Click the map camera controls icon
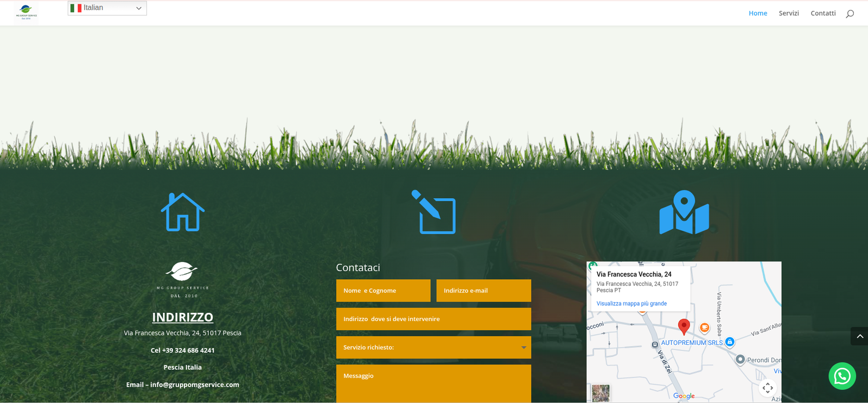Image resolution: width=868 pixels, height=403 pixels. tap(767, 388)
